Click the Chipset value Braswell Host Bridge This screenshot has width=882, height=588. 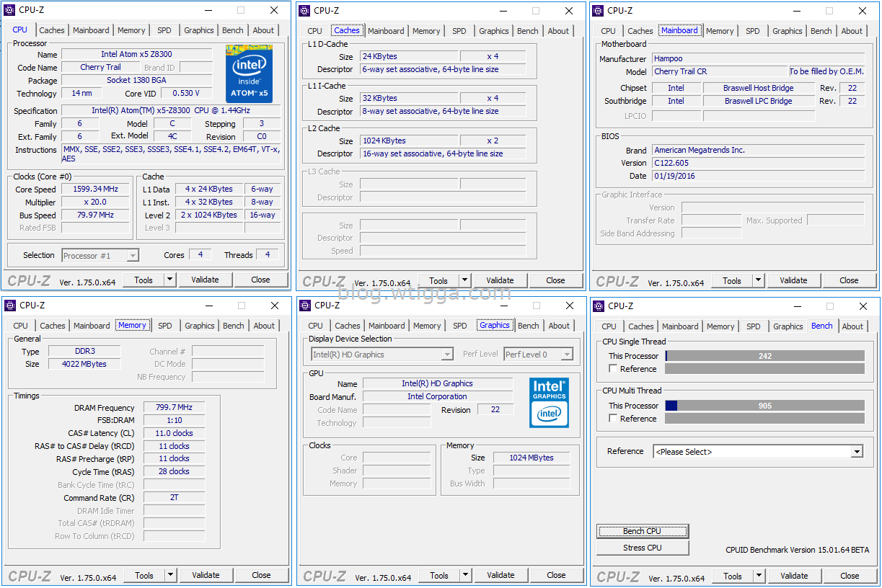[x=759, y=88]
